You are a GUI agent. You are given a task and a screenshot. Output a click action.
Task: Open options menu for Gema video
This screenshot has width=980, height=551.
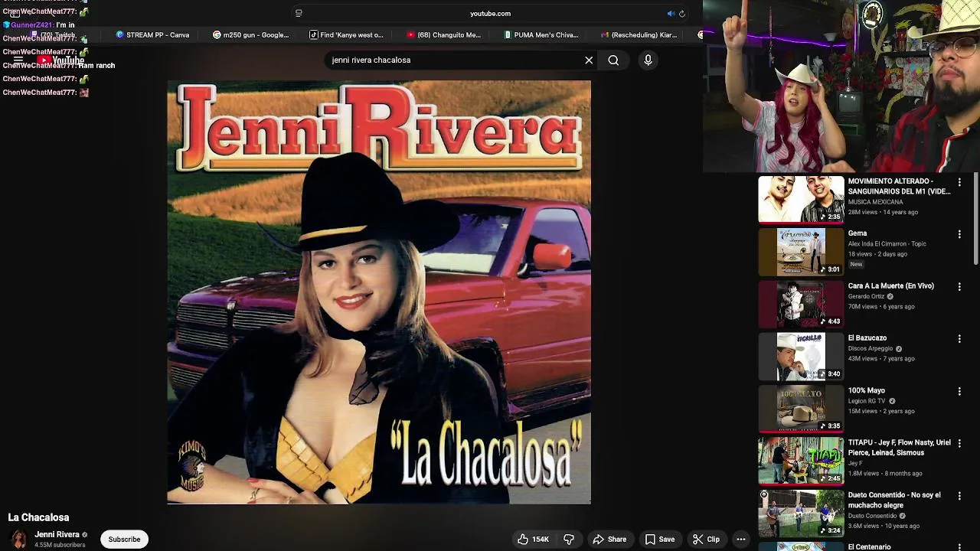click(x=959, y=234)
